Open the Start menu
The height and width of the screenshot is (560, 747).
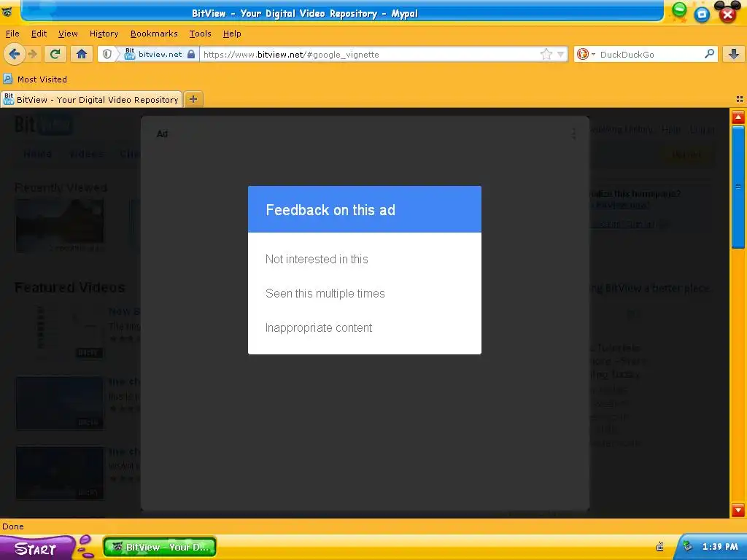pos(36,548)
